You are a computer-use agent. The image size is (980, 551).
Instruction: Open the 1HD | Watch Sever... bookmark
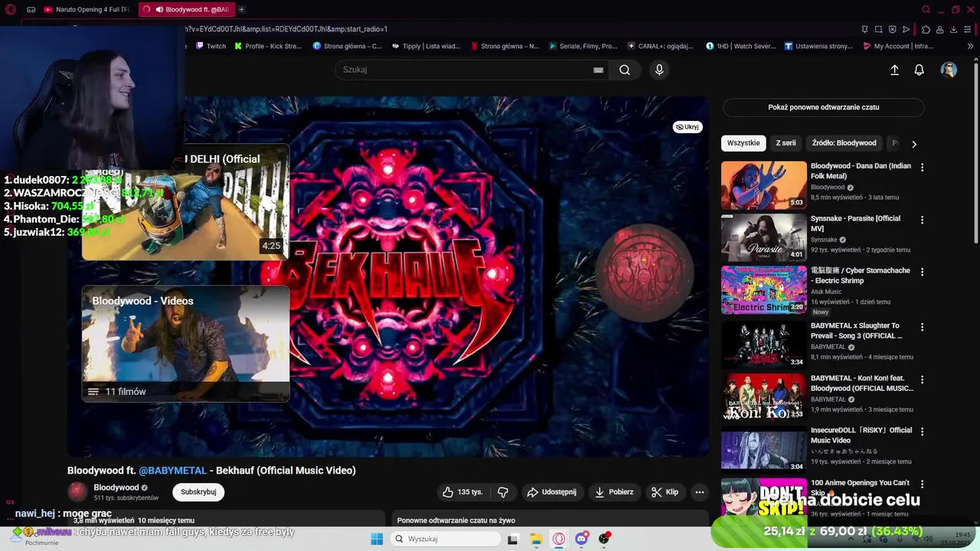(740, 46)
